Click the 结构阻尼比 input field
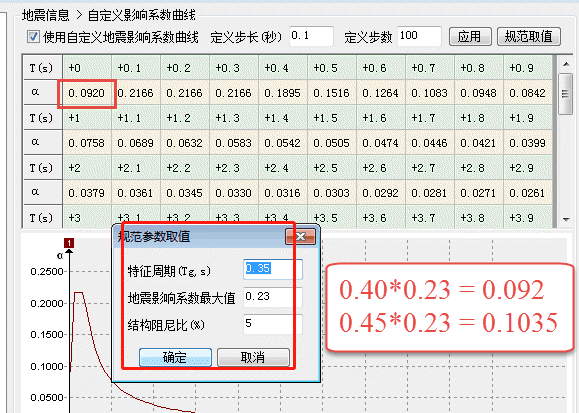 point(273,324)
